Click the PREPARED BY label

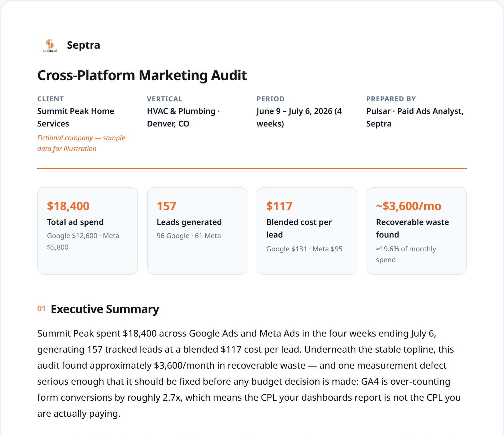point(391,99)
